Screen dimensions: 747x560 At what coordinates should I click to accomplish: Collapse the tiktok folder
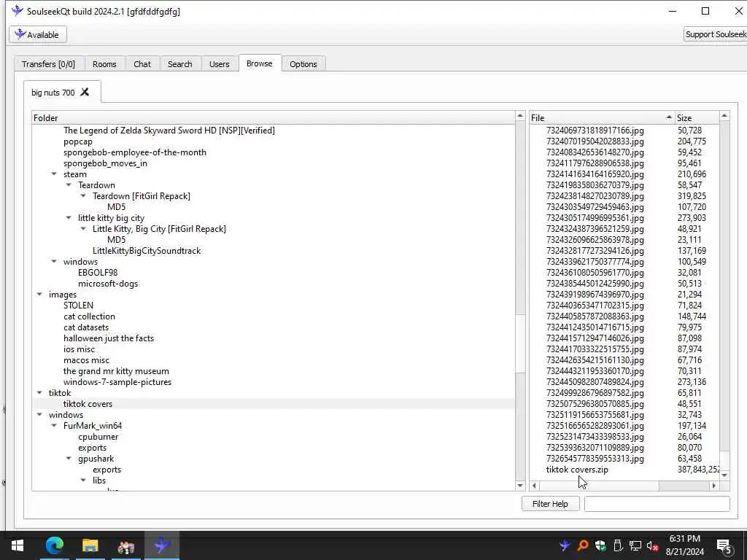tap(39, 393)
